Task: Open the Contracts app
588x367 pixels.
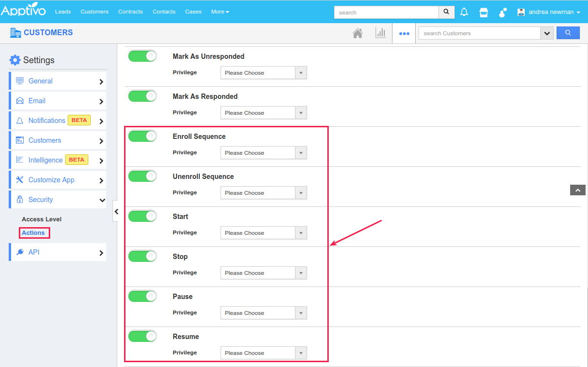Action: click(130, 12)
